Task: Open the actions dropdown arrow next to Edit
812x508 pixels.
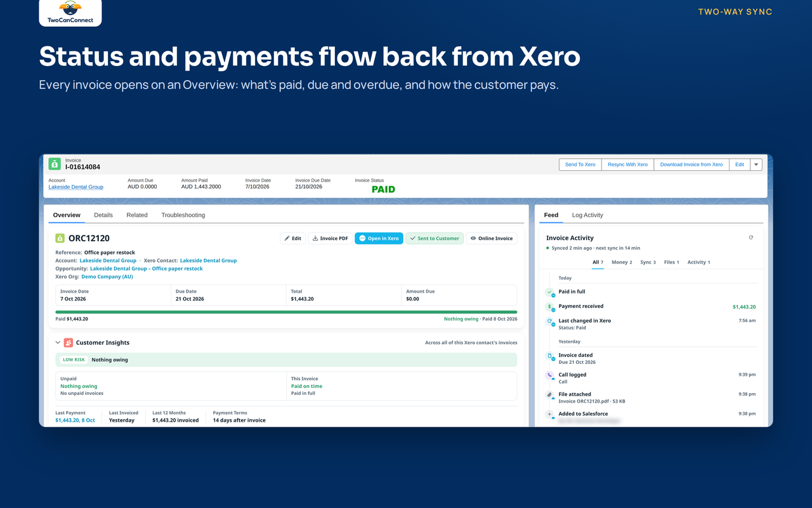Action: pos(756,164)
